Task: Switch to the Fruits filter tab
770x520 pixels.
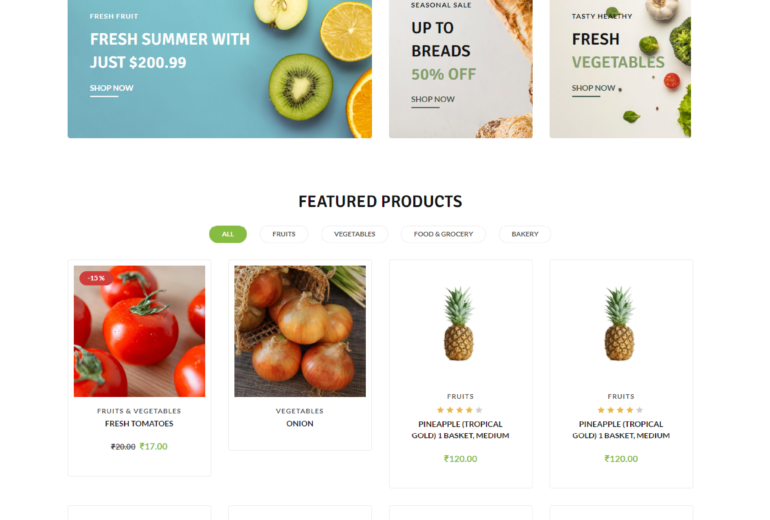Action: pyautogui.click(x=284, y=234)
